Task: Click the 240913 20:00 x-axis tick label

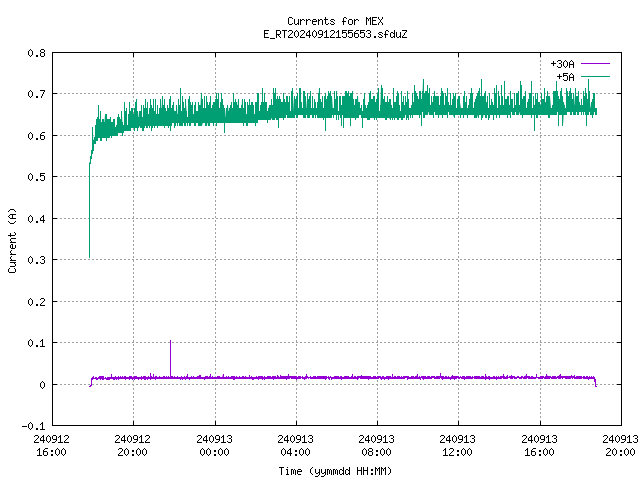Action: (x=620, y=446)
